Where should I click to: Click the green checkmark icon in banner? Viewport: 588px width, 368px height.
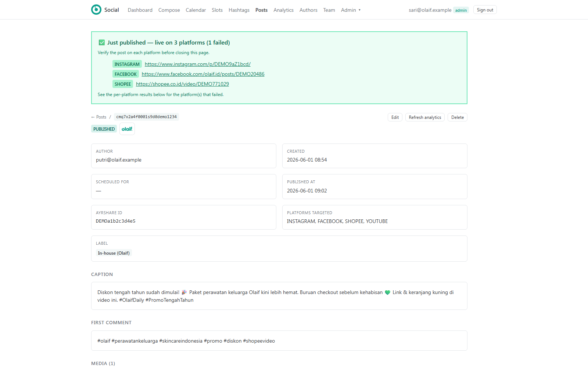[x=102, y=43]
